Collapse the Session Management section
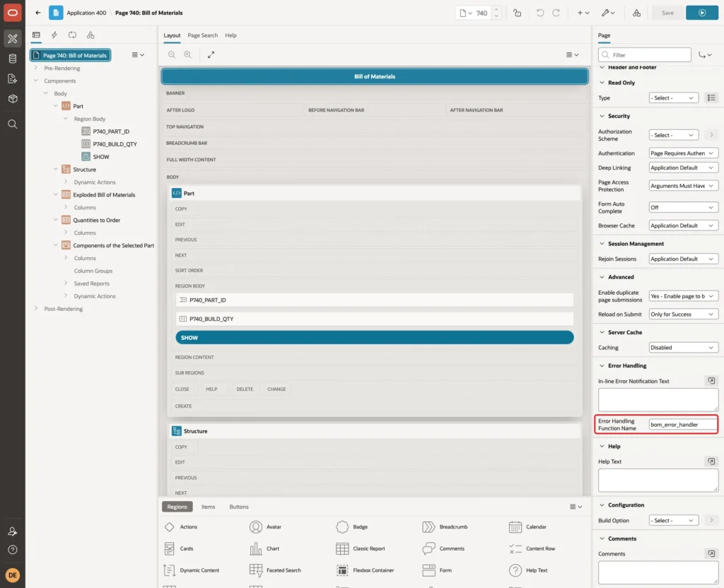The width and height of the screenshot is (724, 588). pos(602,244)
